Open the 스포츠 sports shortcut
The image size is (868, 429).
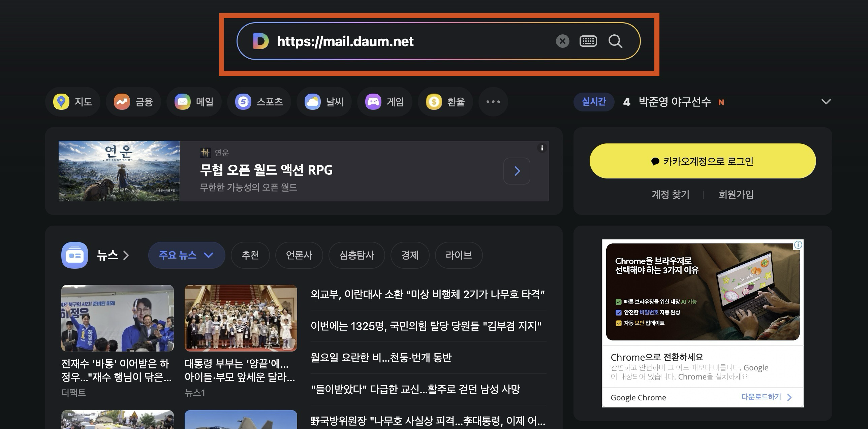[259, 102]
